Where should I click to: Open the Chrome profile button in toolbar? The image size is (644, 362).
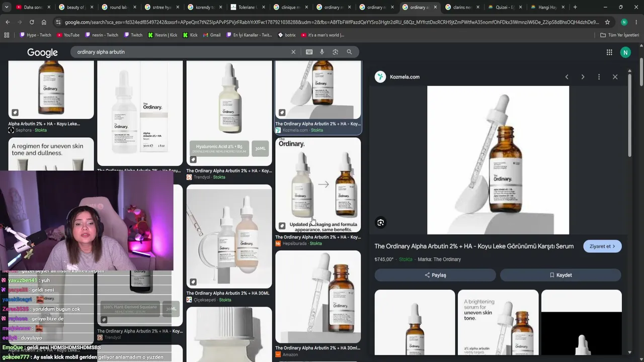coord(624,22)
